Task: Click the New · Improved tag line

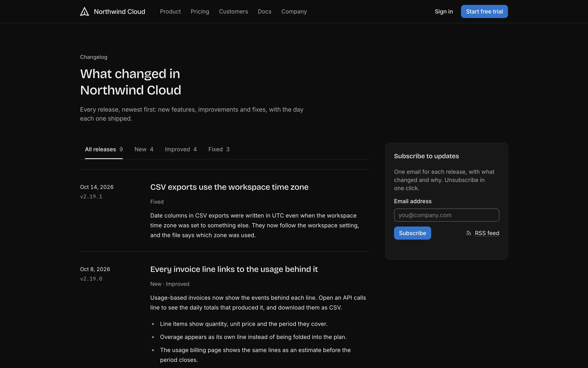Action: 170,284
